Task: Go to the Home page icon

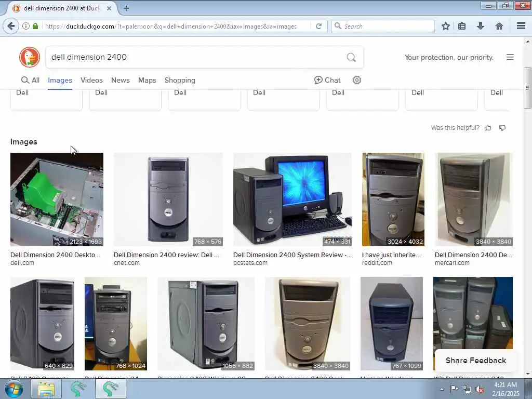Action: tap(499, 26)
